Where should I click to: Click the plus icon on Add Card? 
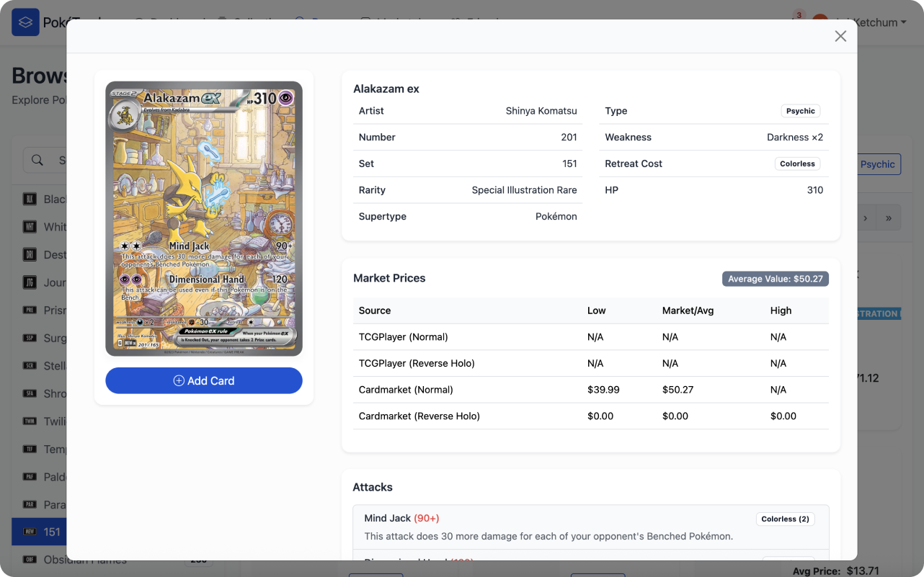click(x=179, y=380)
